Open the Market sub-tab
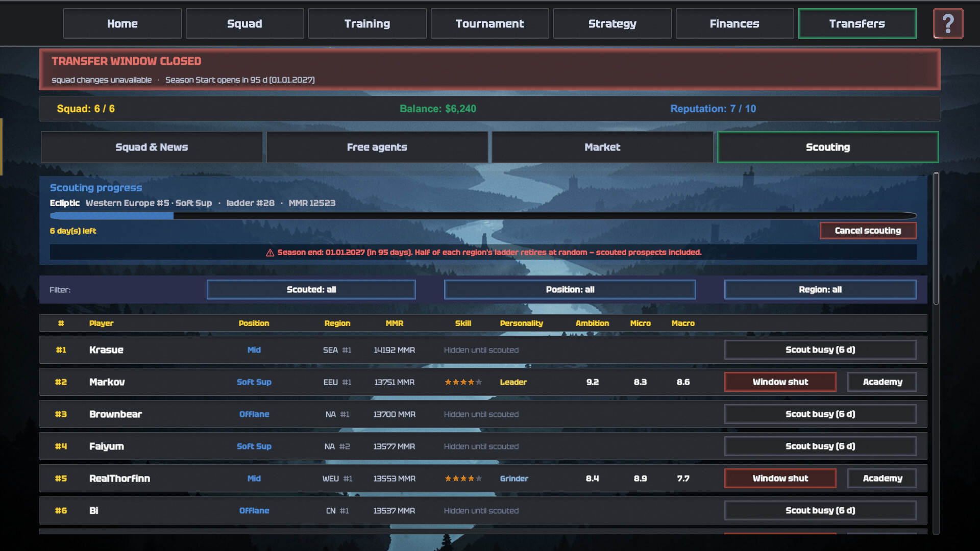The image size is (980, 551). pyautogui.click(x=603, y=147)
